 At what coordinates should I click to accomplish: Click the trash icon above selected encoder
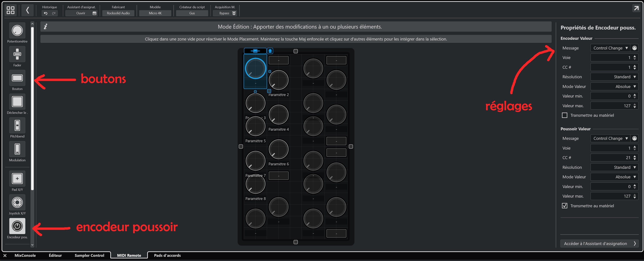pos(270,51)
